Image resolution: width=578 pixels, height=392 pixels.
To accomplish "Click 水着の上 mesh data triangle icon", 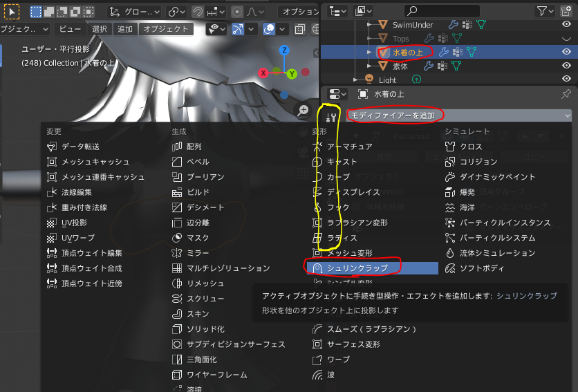I will [471, 53].
